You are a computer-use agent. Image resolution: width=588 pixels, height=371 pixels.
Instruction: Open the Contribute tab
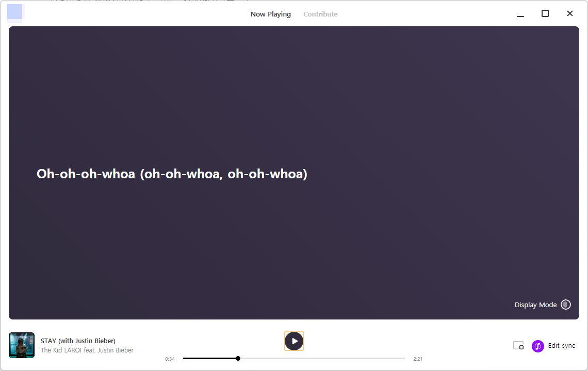click(320, 14)
